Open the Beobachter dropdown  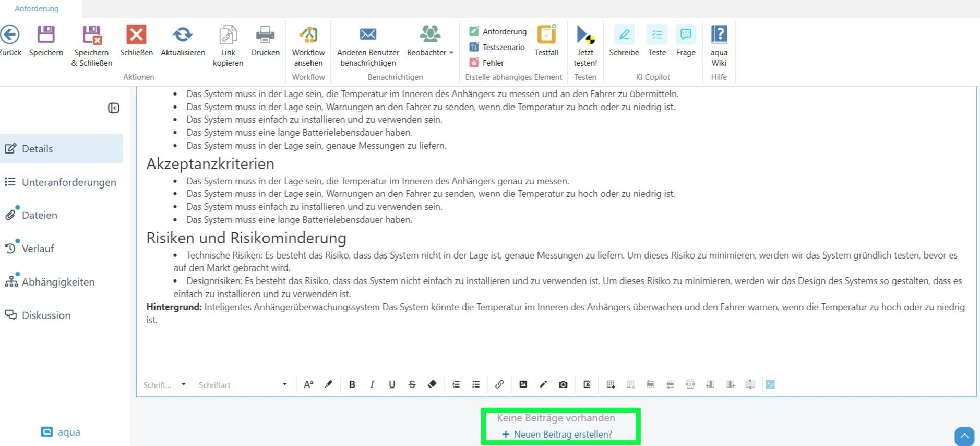(430, 52)
